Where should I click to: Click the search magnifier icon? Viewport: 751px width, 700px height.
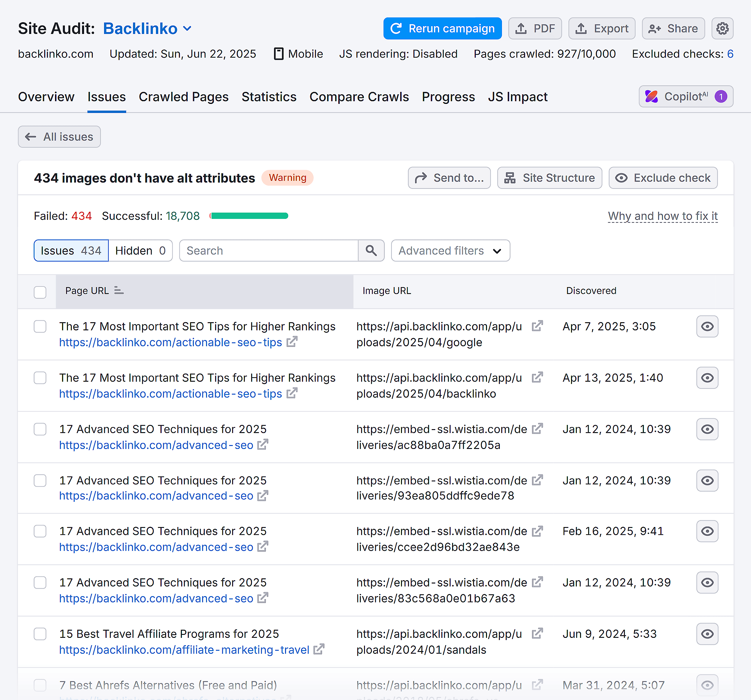[x=371, y=251]
